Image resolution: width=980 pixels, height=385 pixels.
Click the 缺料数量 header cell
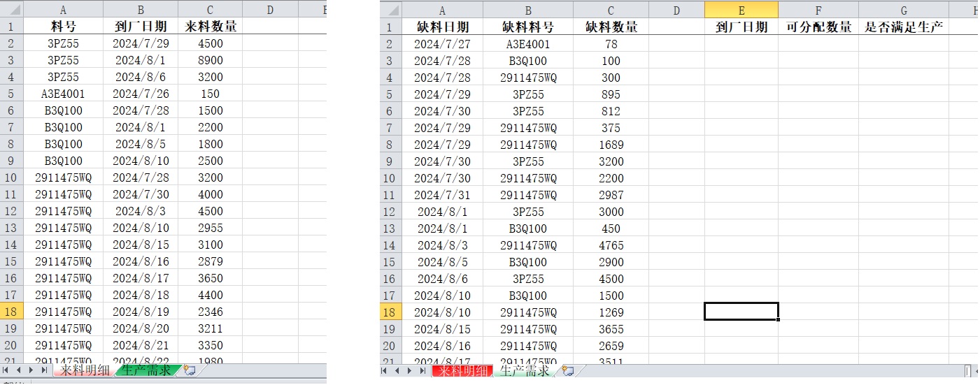click(611, 27)
